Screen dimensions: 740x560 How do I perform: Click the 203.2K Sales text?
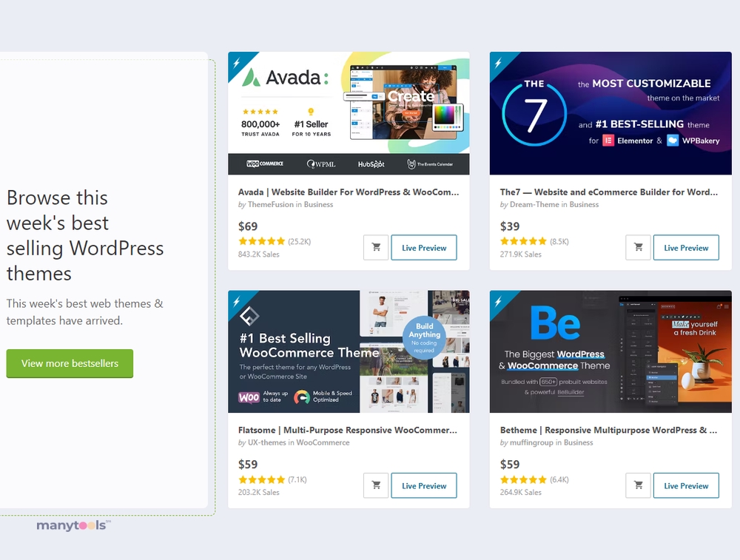(258, 492)
